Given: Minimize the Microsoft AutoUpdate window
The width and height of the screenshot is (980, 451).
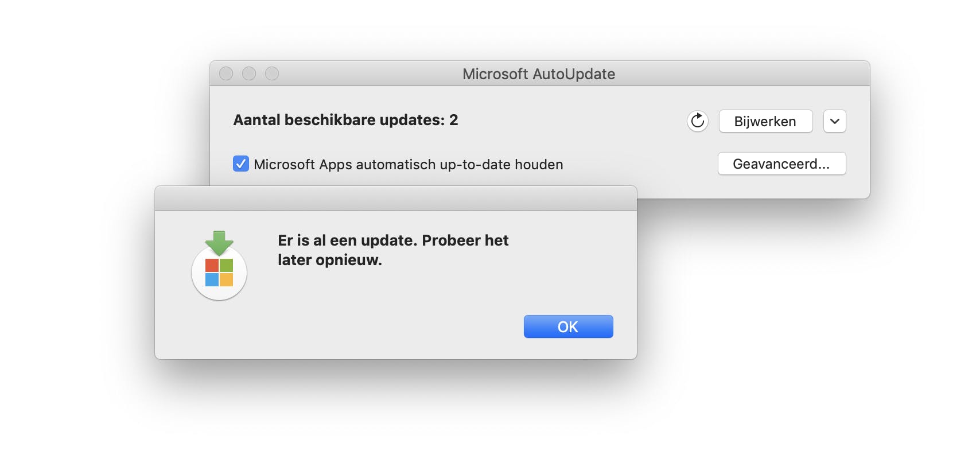Looking at the screenshot, I should 249,73.
